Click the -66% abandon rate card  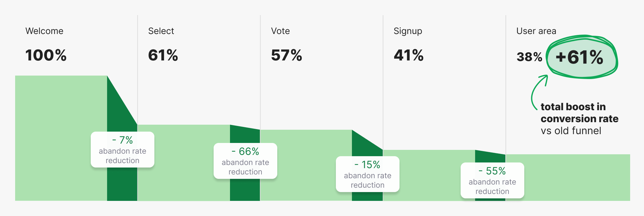point(245,161)
